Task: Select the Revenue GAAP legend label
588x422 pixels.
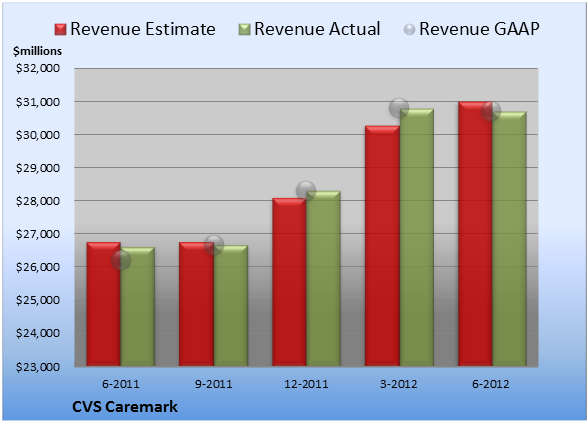Action: [x=480, y=29]
